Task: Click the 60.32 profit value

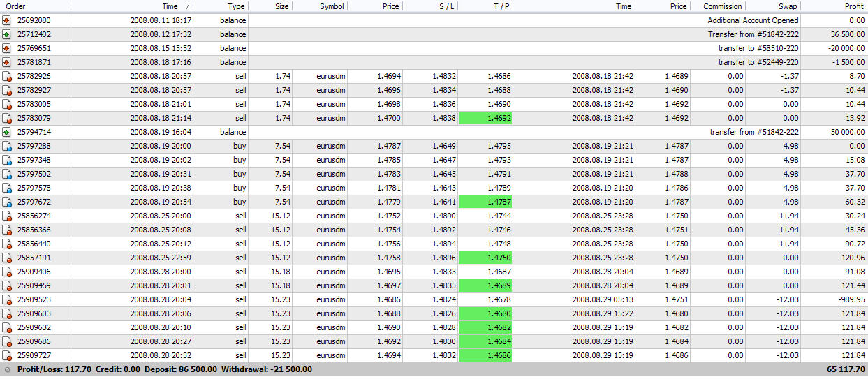Action: tap(855, 202)
